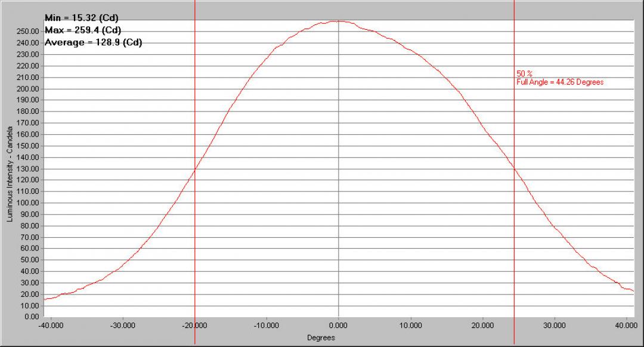
Task: Click the 0.000 x-axis tick label
Action: point(339,326)
